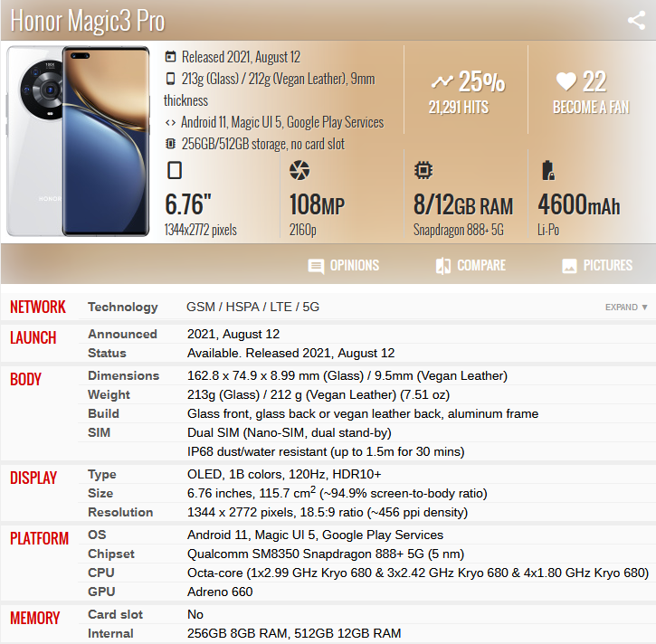
Task: Click the battery icon above 4600mAh
Action: coord(547,170)
